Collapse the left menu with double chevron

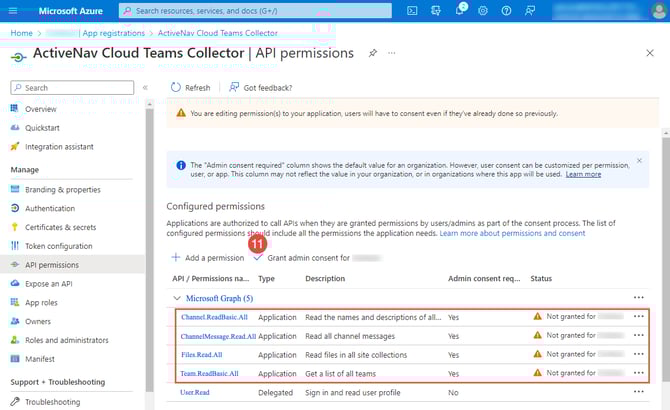(145, 88)
